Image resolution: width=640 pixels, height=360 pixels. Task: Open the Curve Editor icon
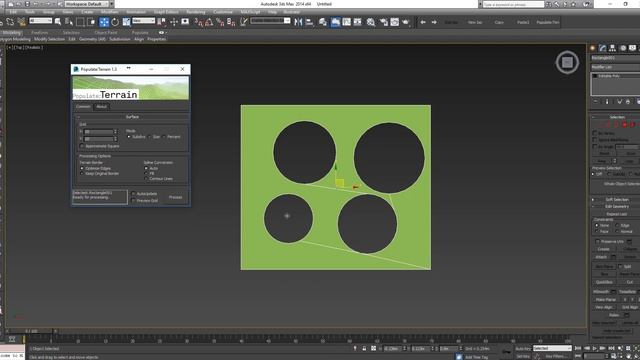(347, 22)
